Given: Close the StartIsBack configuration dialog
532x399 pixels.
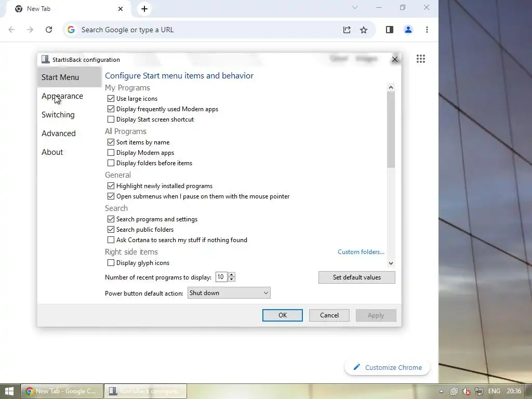Looking at the screenshot, I should tap(395, 59).
